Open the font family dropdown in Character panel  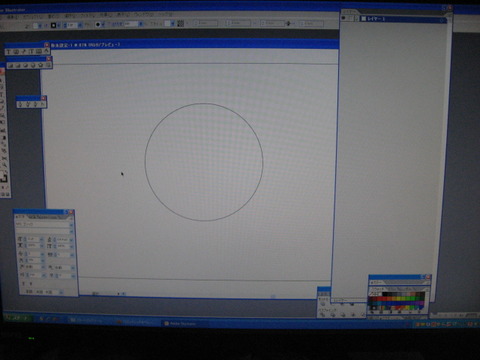point(71,225)
